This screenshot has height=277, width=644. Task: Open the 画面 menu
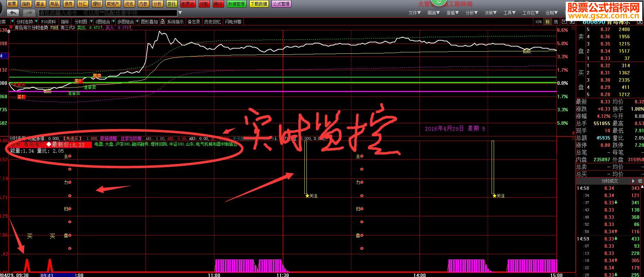tap(433, 13)
